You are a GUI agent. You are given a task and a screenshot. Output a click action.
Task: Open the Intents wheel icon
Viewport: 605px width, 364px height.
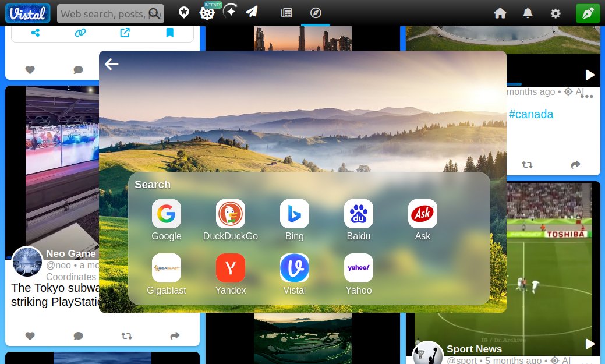(207, 13)
